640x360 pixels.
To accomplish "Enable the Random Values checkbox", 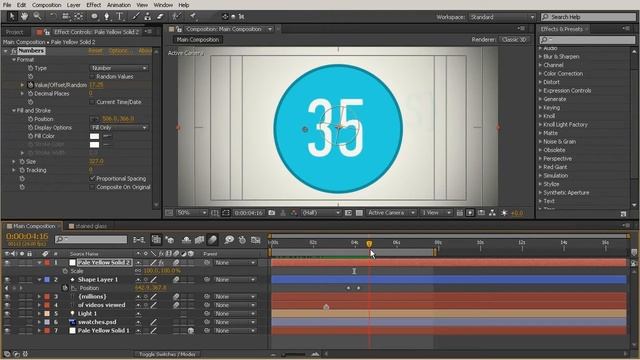I will pyautogui.click(x=92, y=77).
